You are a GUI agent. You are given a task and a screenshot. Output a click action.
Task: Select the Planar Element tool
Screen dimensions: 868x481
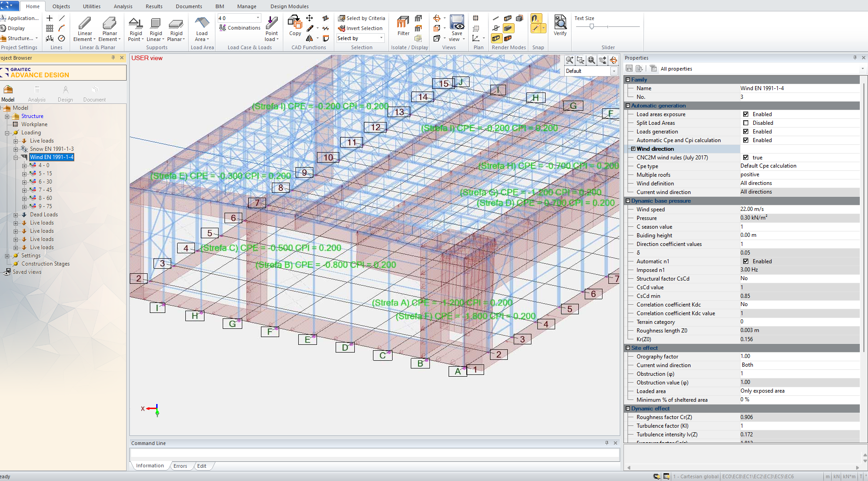click(x=110, y=29)
